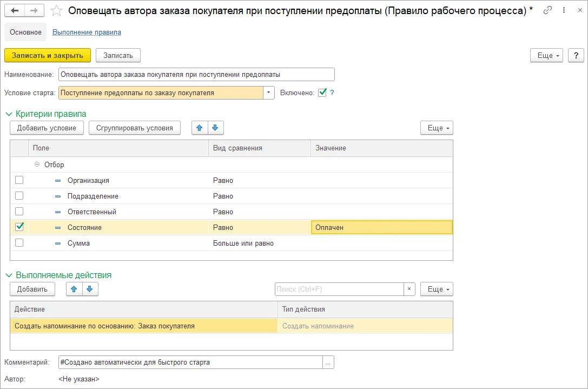
Task: Toggle the Включено checkbox
Action: tap(322, 93)
